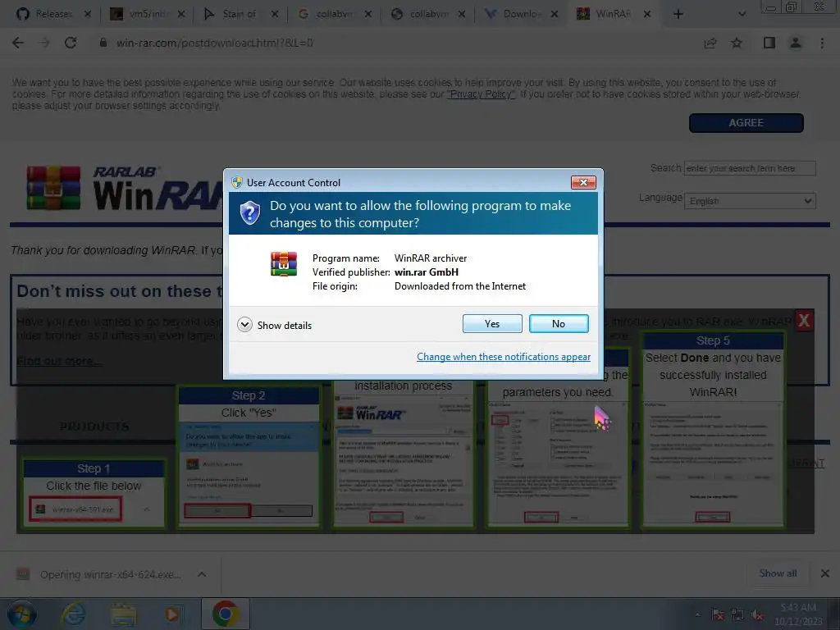This screenshot has width=840, height=630.
Task: Click the WinRAR archiver program icon
Action: [283, 264]
